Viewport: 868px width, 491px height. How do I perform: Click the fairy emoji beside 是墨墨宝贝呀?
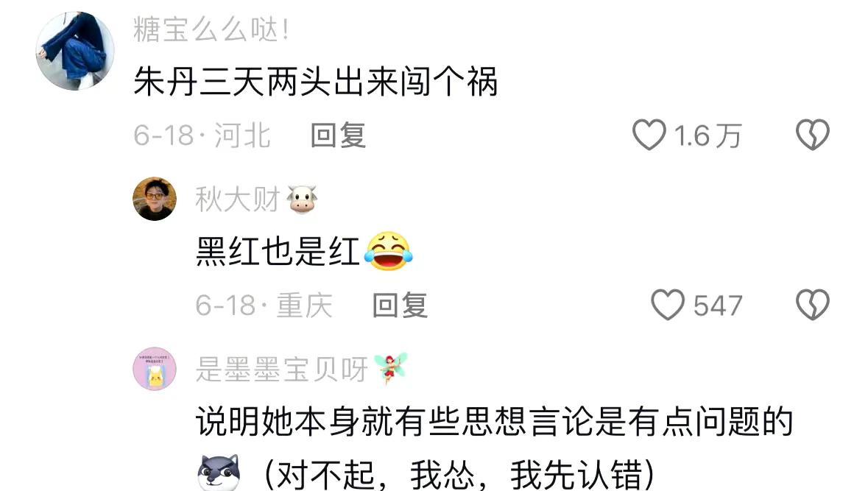(x=391, y=368)
